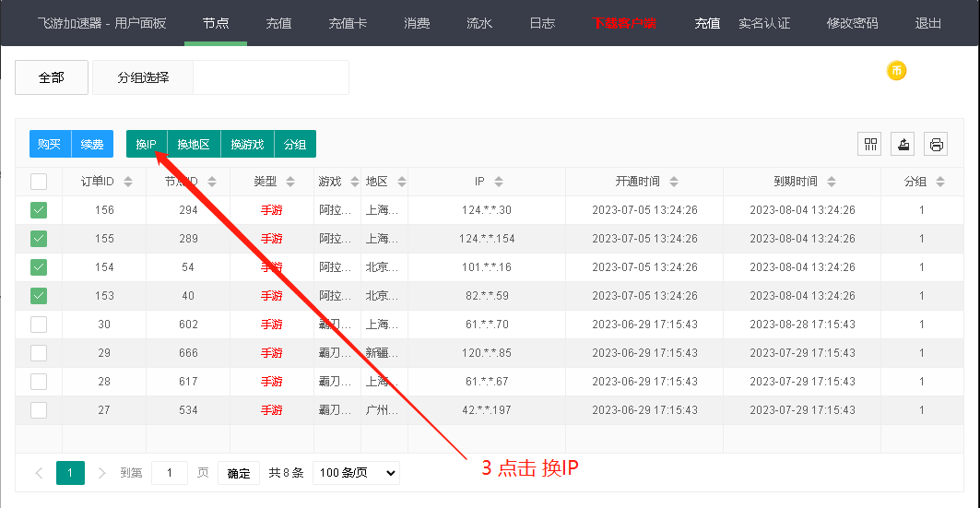Sort by 订单ID column arrows
The height and width of the screenshot is (508, 980).
pyautogui.click(x=128, y=182)
